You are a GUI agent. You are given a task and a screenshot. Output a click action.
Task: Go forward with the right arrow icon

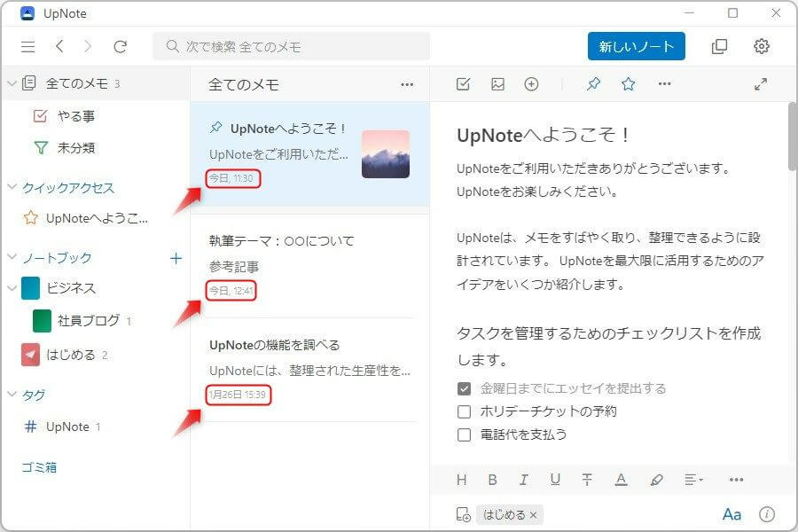click(88, 46)
